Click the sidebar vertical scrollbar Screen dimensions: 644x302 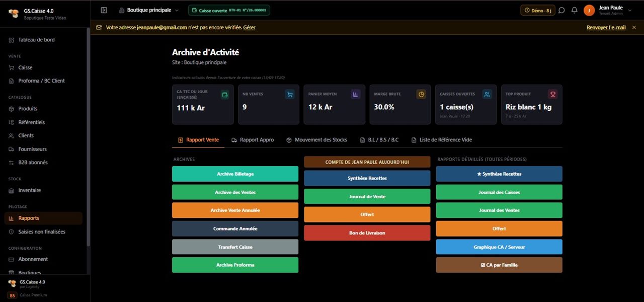point(89,136)
